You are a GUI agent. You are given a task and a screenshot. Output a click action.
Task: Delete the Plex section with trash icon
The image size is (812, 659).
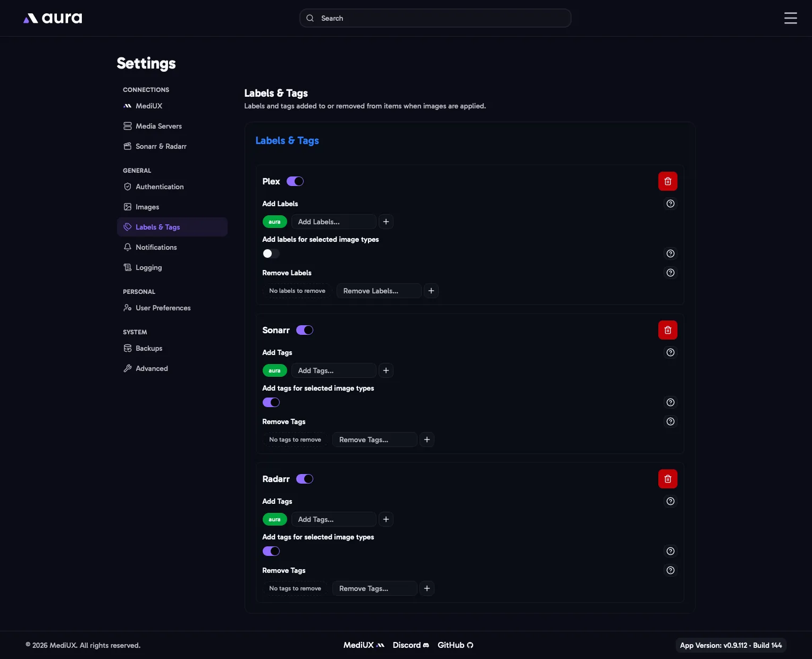(668, 181)
